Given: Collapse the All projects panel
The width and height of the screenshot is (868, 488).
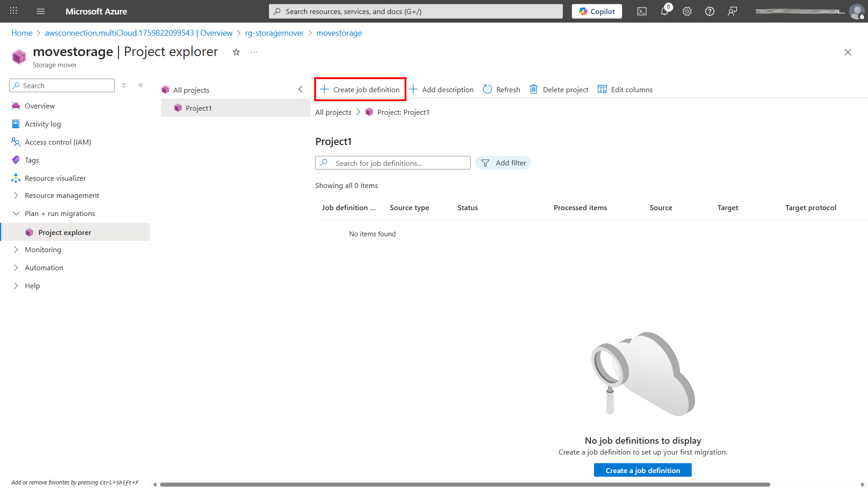Looking at the screenshot, I should [x=300, y=89].
